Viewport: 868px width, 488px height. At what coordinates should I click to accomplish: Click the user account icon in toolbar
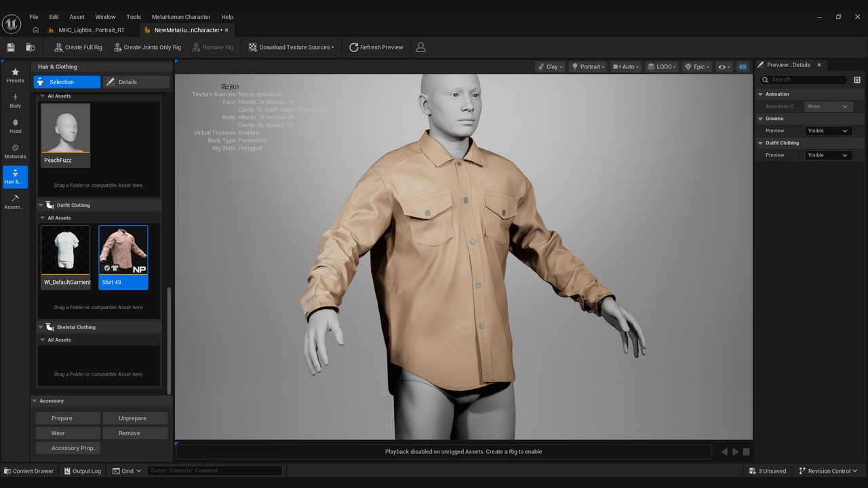[421, 47]
